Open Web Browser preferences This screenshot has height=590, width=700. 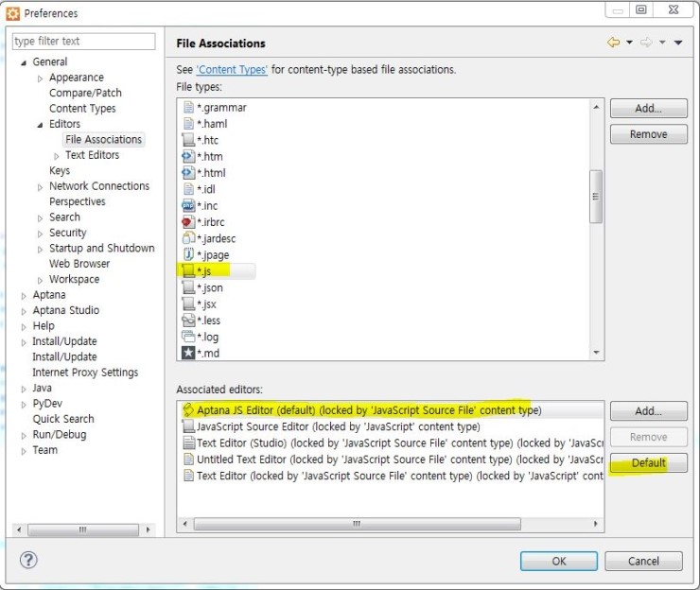tap(79, 263)
